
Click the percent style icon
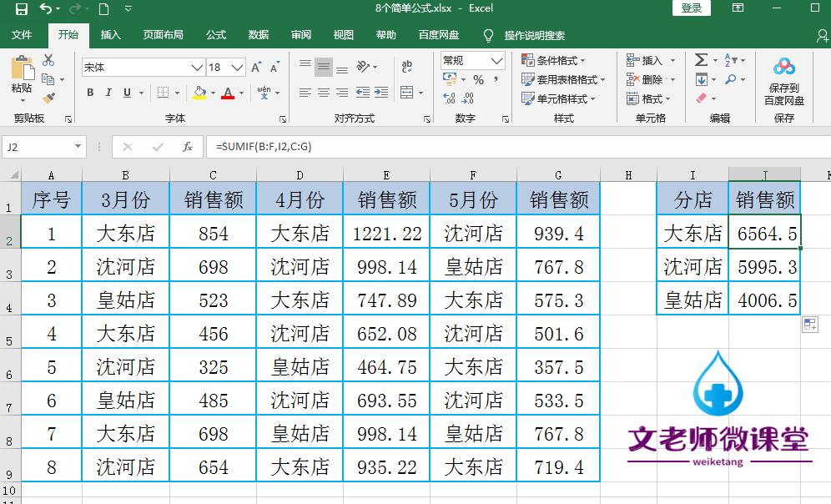pos(480,77)
